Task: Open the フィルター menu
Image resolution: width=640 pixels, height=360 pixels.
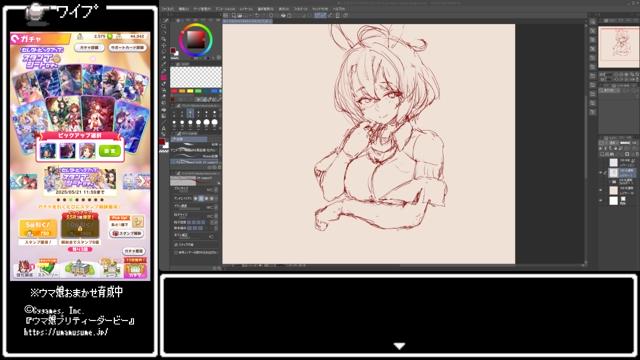Action: (x=301, y=9)
